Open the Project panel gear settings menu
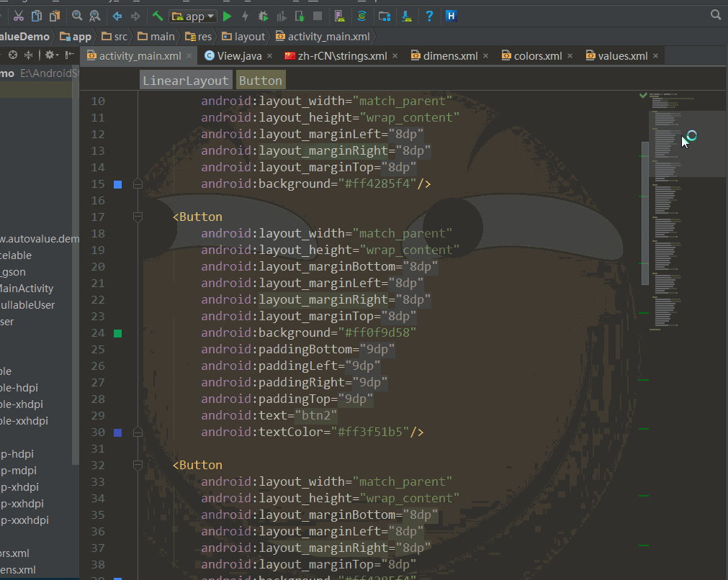 click(51, 55)
